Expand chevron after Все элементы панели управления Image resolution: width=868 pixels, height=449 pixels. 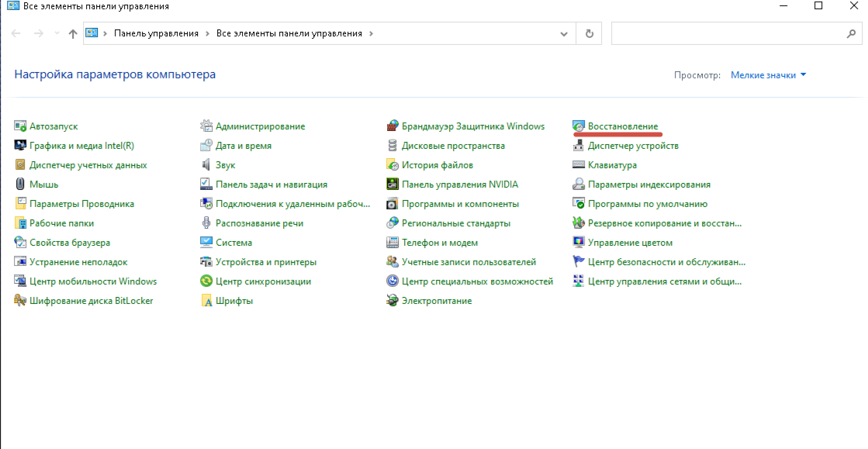tap(371, 34)
